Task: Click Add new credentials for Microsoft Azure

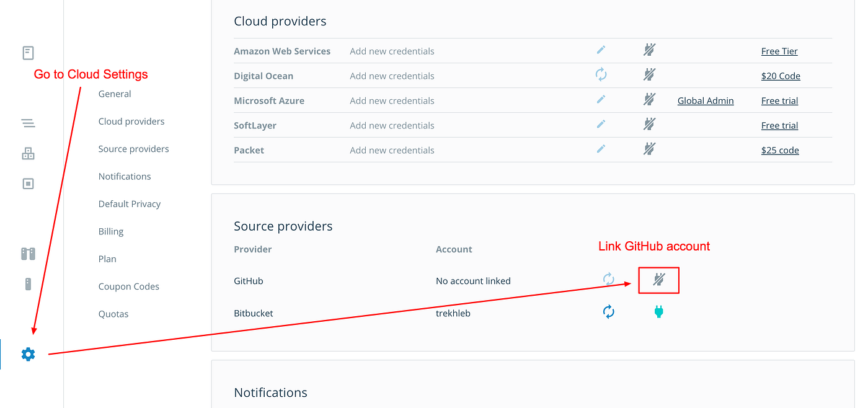Action: pyautogui.click(x=392, y=101)
